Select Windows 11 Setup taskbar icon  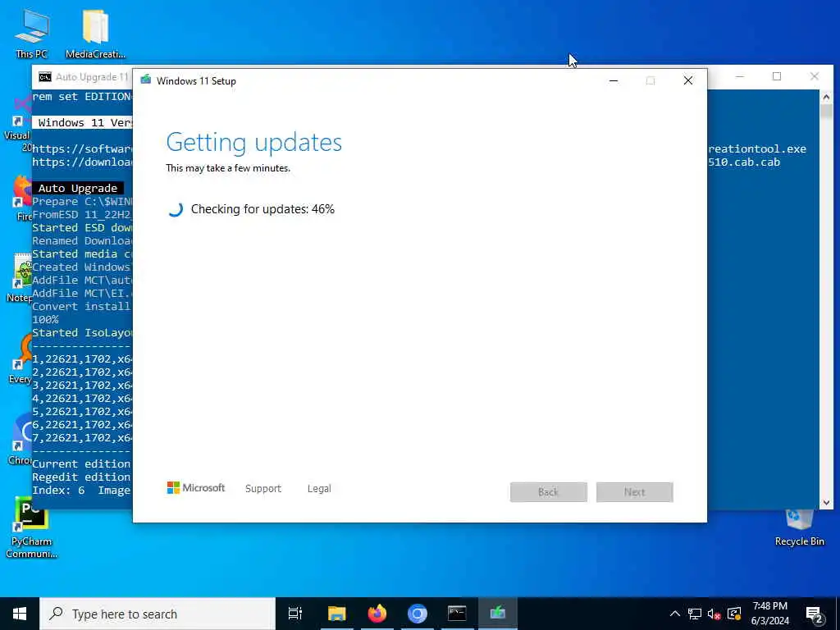[498, 614]
